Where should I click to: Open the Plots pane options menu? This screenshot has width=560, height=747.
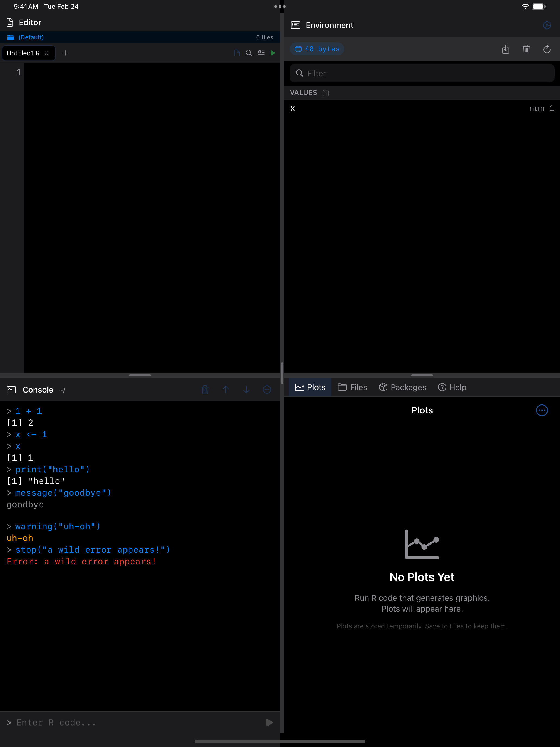[x=542, y=410]
